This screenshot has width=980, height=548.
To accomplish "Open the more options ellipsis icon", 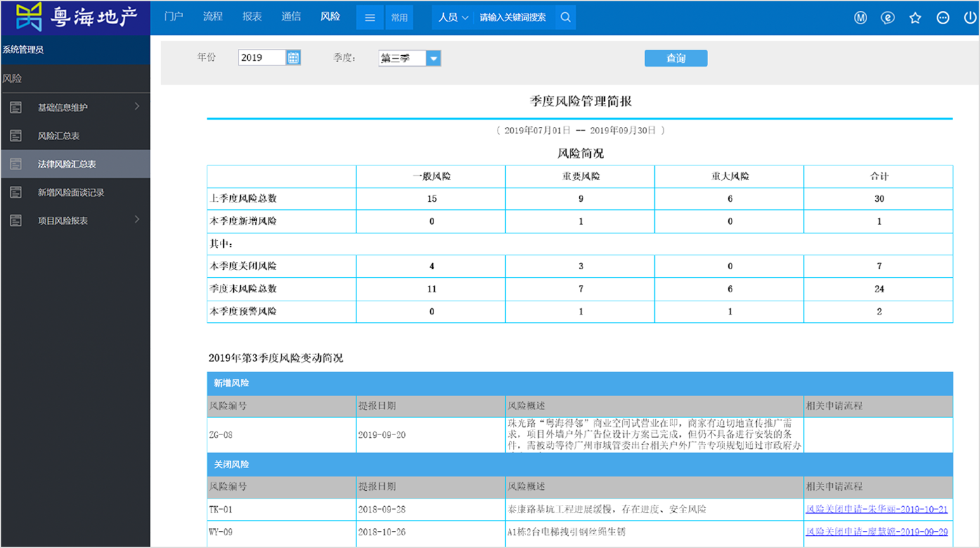I will pos(943,18).
